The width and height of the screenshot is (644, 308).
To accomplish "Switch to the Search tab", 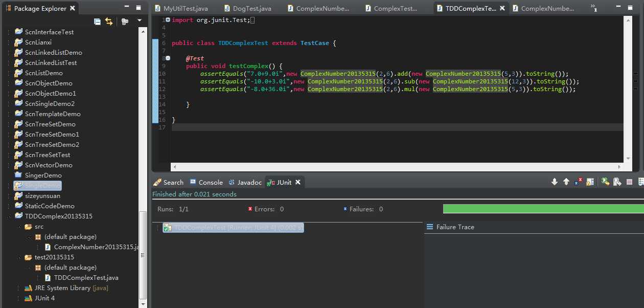I will [x=169, y=182].
